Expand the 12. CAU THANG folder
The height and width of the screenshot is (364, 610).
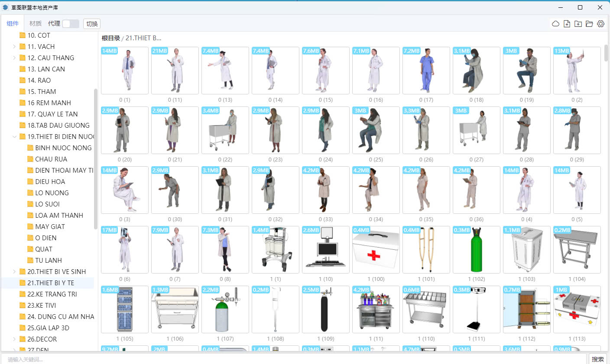14,58
